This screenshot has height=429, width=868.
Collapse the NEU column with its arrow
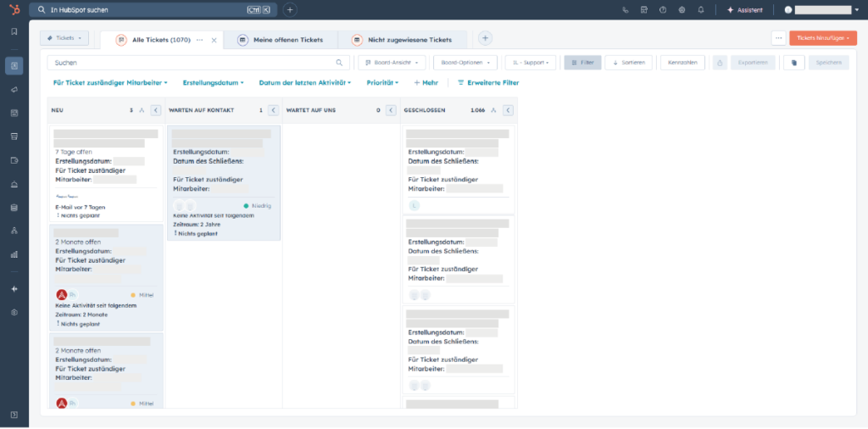155,110
